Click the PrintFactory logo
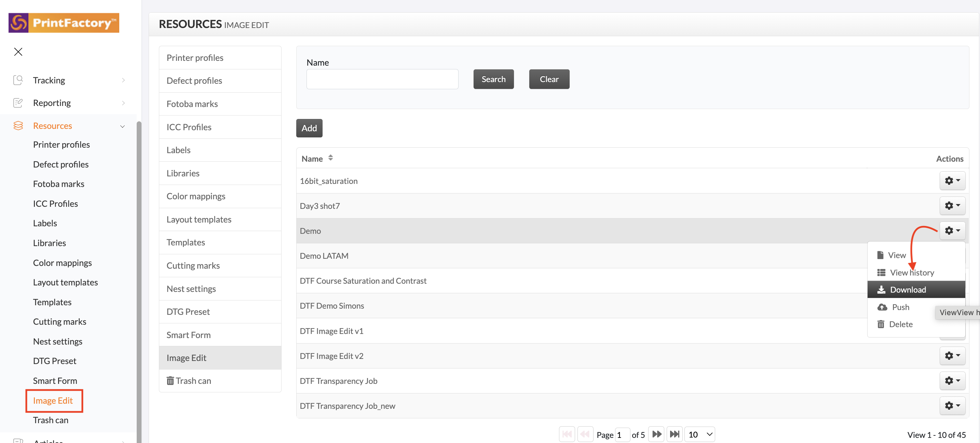Screen dimensions: 980x443 pyautogui.click(x=64, y=23)
